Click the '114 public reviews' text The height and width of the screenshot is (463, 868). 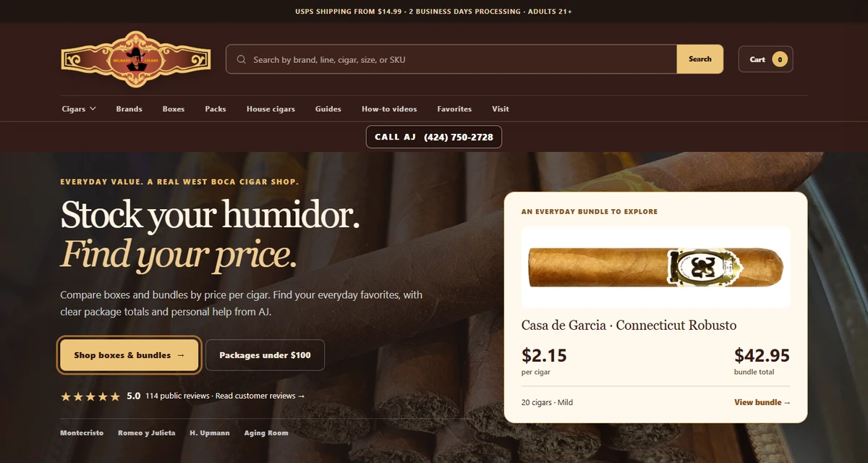[177, 396]
